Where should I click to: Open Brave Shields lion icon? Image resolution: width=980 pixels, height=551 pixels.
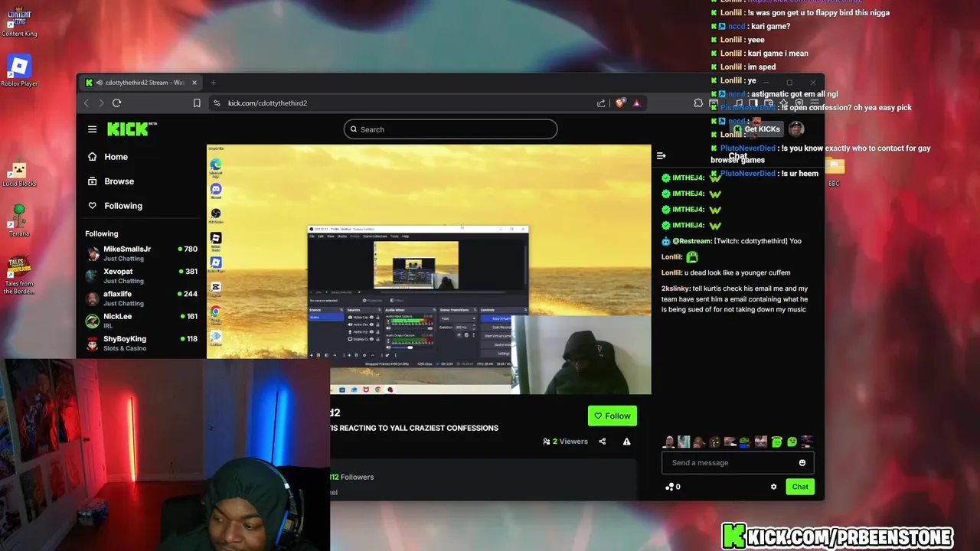[x=620, y=103]
